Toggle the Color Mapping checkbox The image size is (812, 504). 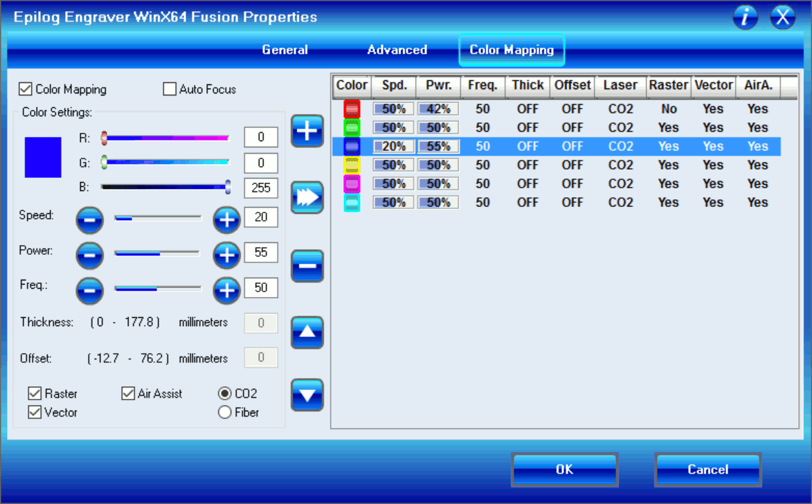click(x=26, y=89)
